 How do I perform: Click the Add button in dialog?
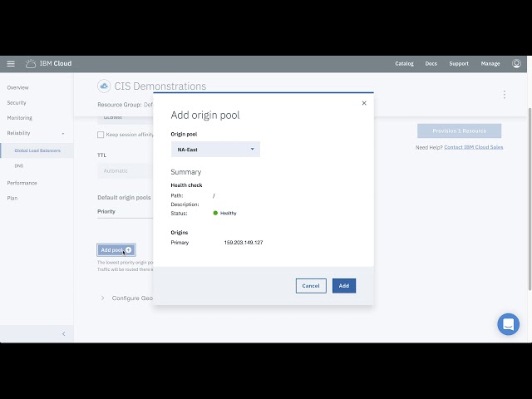click(x=344, y=286)
